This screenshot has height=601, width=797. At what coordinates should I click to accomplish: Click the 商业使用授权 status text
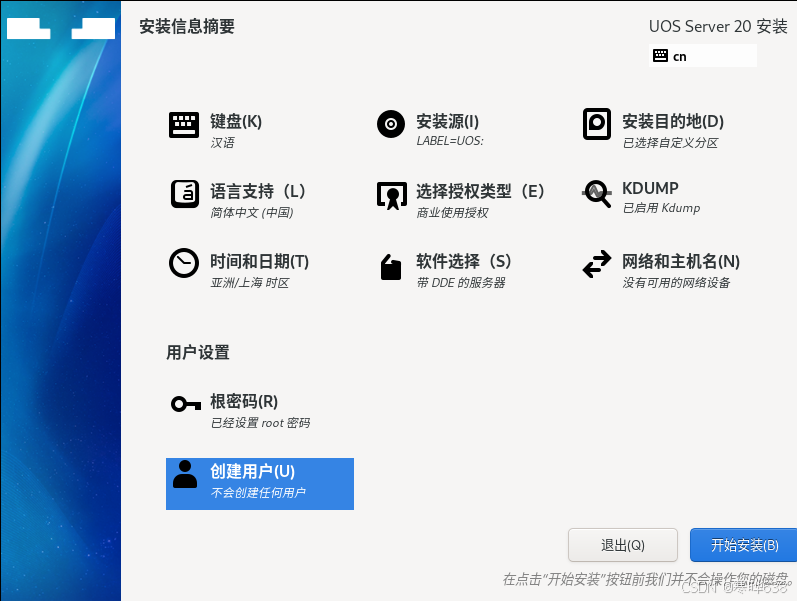click(452, 213)
